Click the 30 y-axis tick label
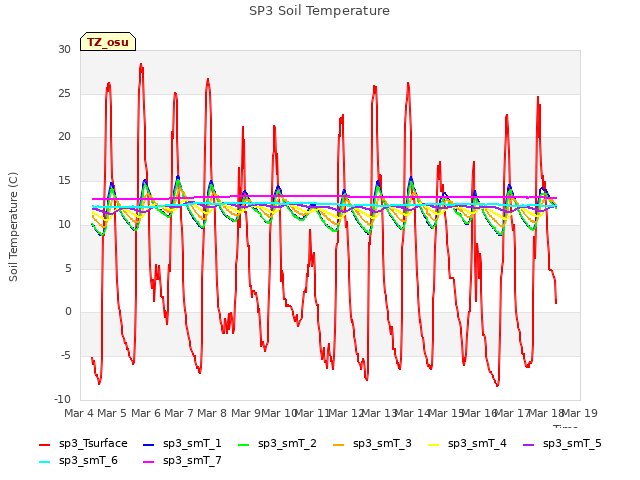Image resolution: width=640 pixels, height=480 pixels. pyautogui.click(x=64, y=49)
